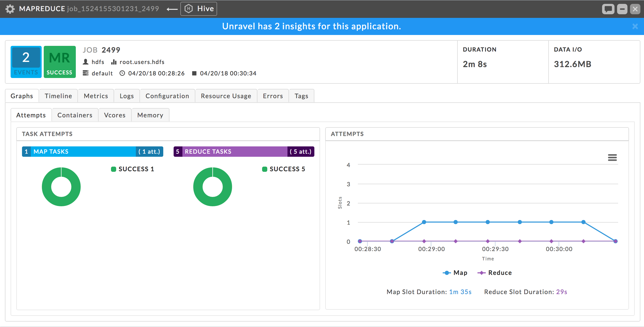Switch to the Memory sub-tab
Image resolution: width=644 pixels, height=327 pixels.
[150, 115]
